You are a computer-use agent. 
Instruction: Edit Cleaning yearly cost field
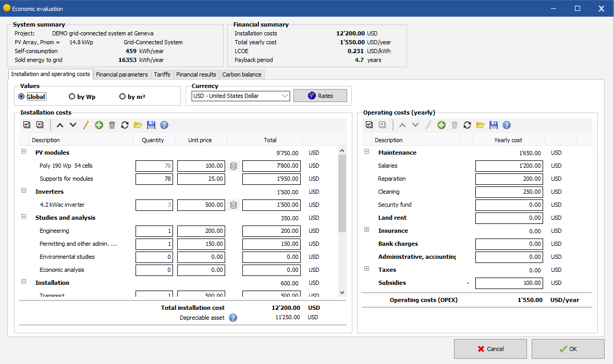(x=509, y=192)
